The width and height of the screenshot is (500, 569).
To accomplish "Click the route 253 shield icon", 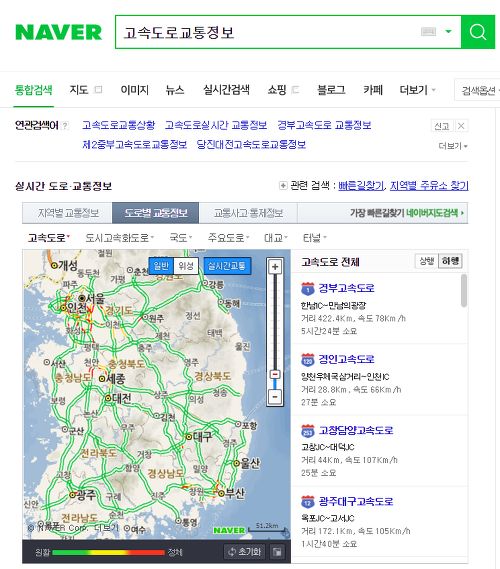I will click(x=308, y=431).
